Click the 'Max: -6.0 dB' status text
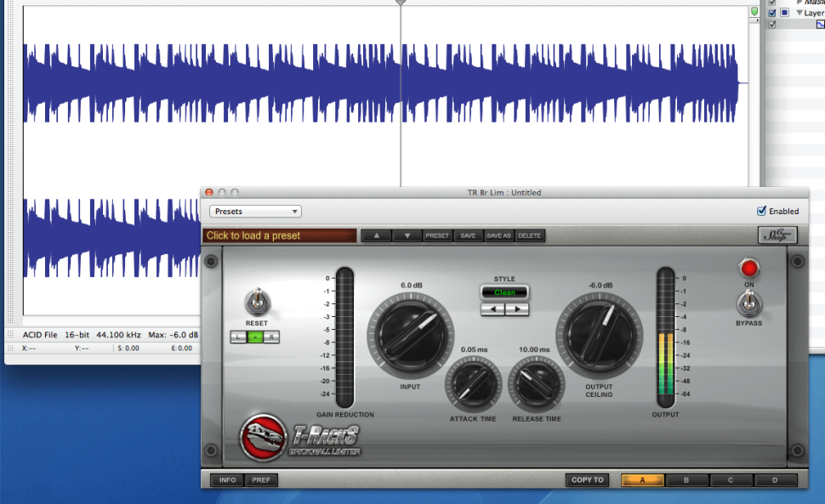The image size is (825, 504). [174, 335]
